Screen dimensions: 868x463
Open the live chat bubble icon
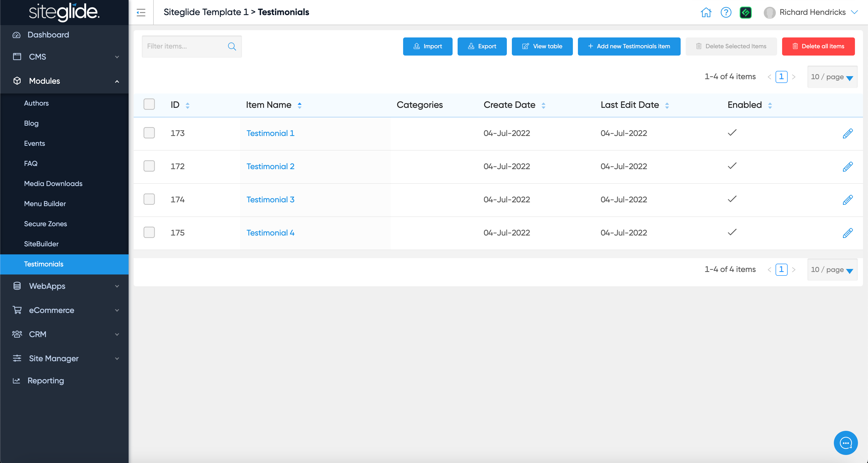click(x=845, y=443)
